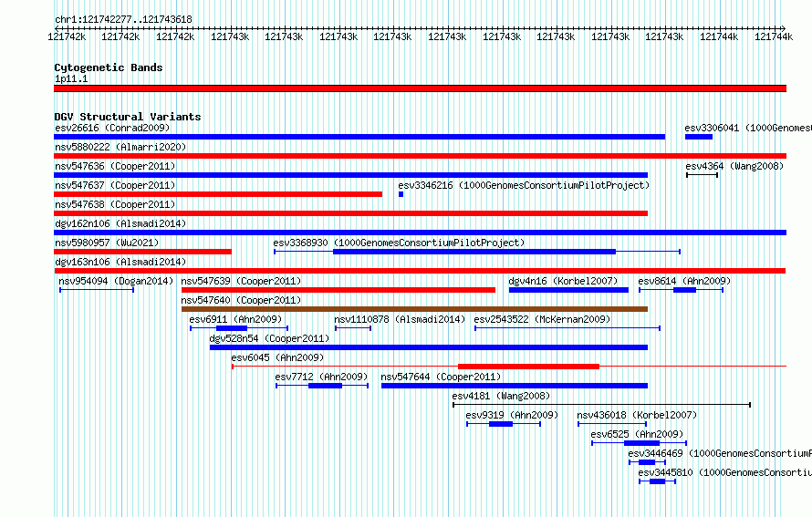
Task: Select nsv1110878 (Alsmadi2014) purple feature
Action: coord(353,328)
